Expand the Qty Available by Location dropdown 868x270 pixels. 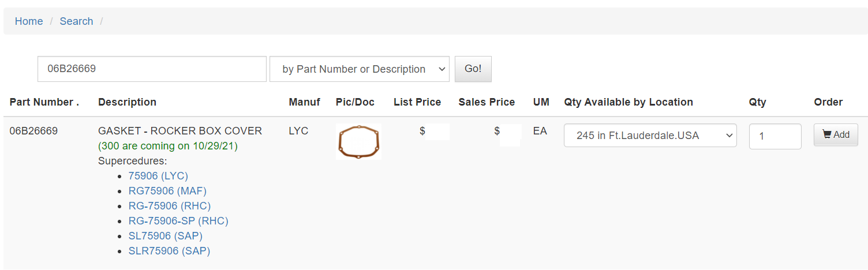[x=650, y=136]
